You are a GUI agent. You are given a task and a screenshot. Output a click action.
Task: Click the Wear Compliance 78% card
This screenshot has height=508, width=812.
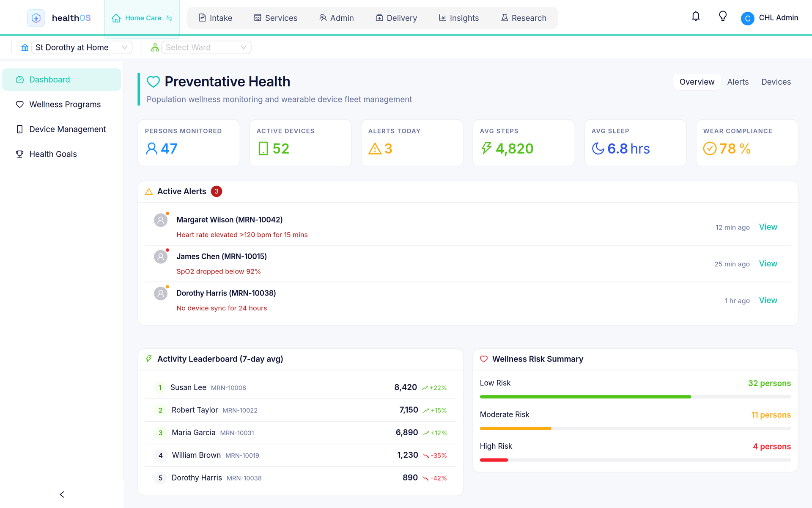pos(746,143)
